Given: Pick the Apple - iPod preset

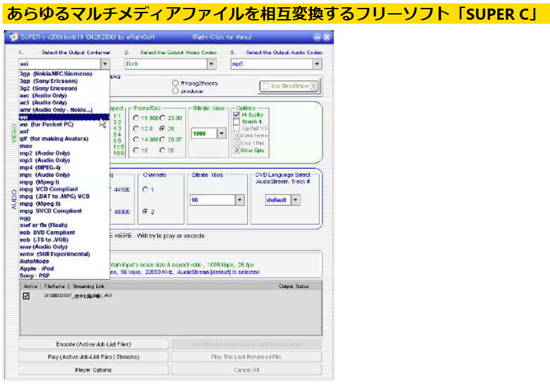Looking at the screenshot, I should point(37,269).
